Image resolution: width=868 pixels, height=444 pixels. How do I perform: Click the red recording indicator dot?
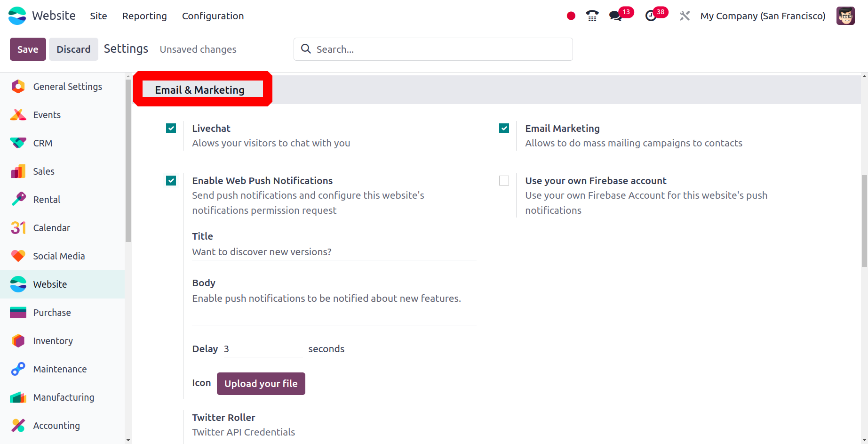pyautogui.click(x=571, y=16)
